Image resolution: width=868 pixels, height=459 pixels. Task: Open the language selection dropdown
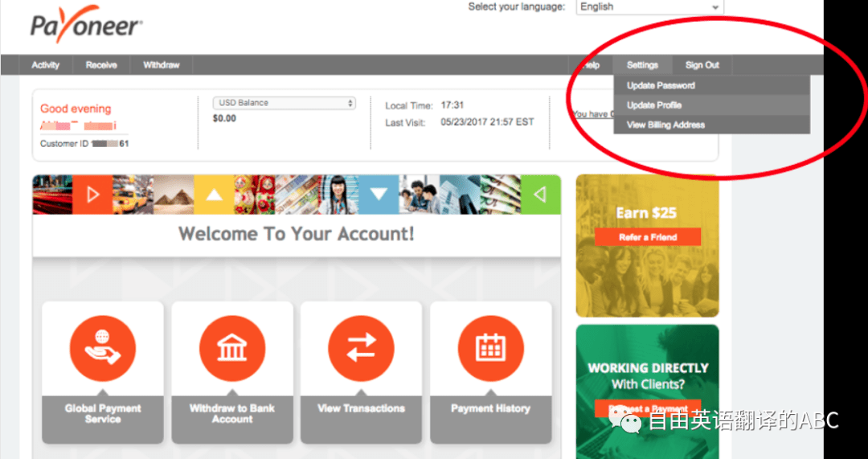(x=650, y=7)
